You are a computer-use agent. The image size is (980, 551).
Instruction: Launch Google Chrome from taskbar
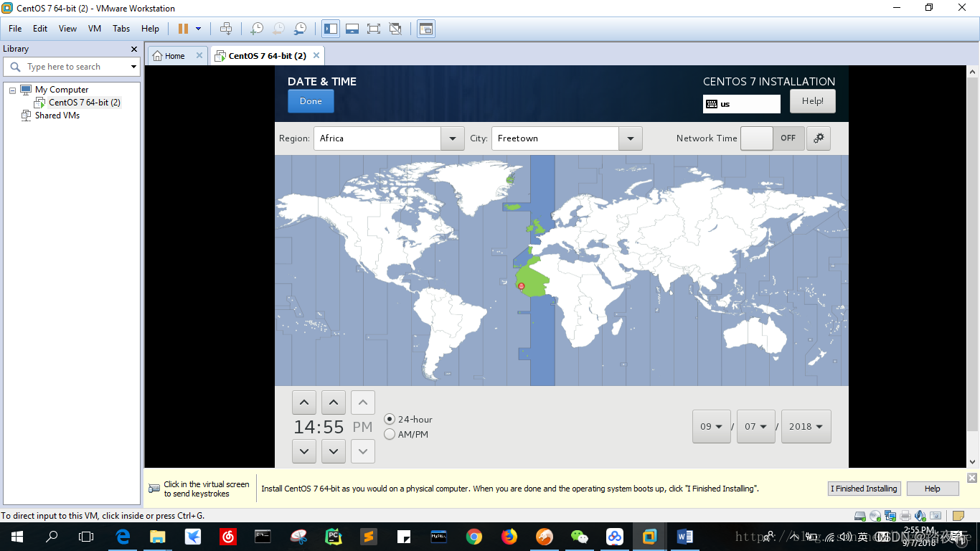[x=474, y=536]
